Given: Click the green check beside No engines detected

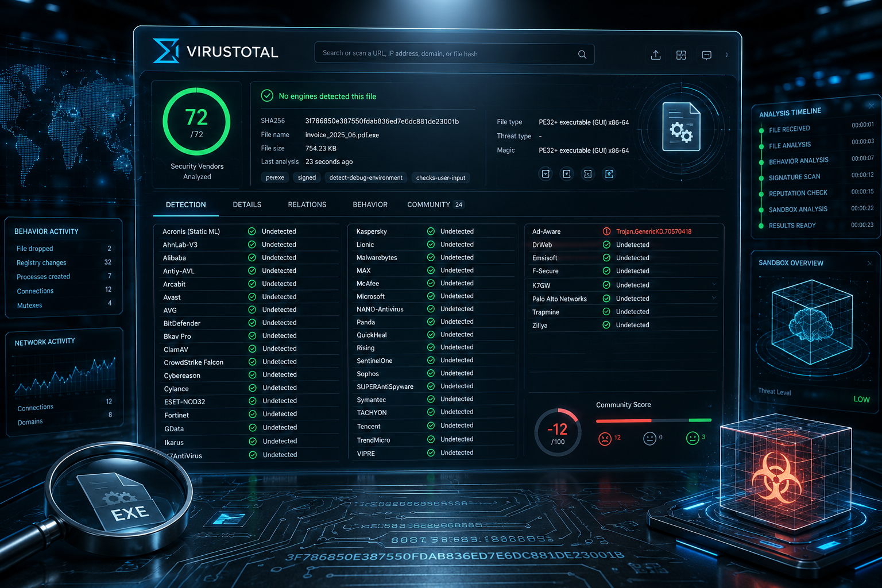Looking at the screenshot, I should point(267,96).
